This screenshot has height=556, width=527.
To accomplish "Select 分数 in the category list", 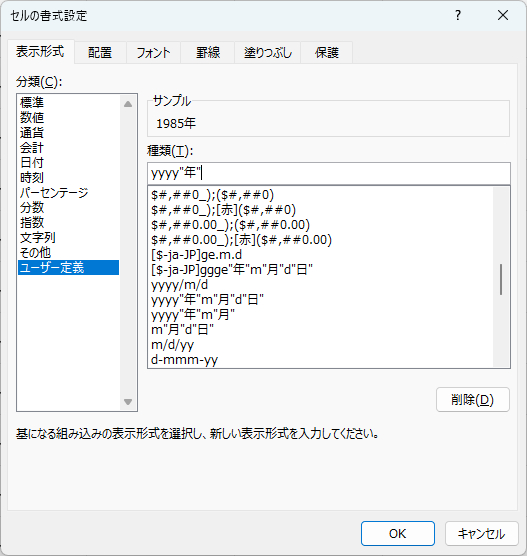I will [x=68, y=207].
